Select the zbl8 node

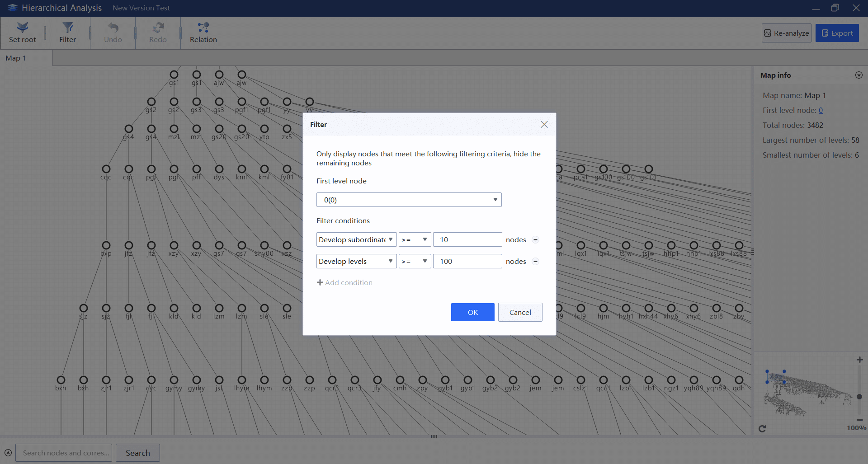pyautogui.click(x=717, y=309)
